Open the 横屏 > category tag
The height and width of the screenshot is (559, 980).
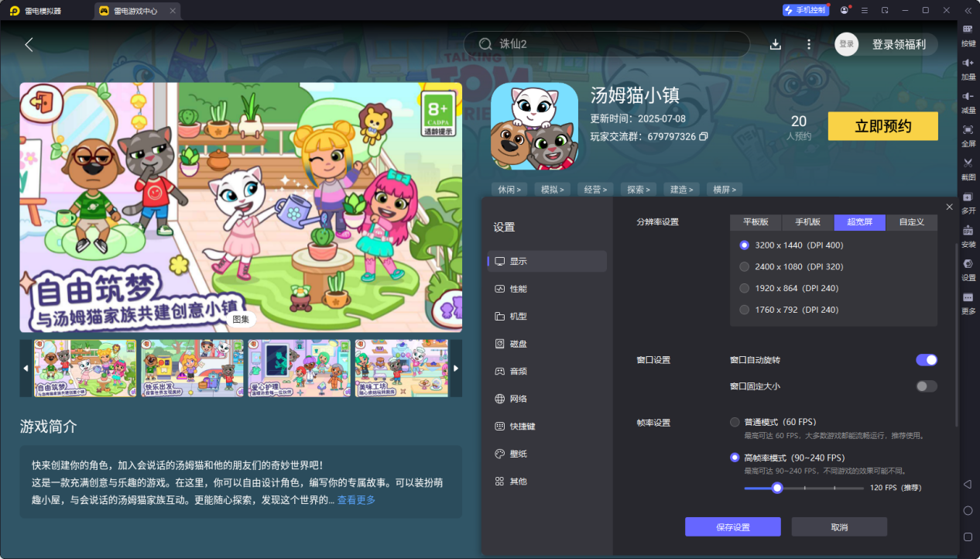(x=725, y=189)
